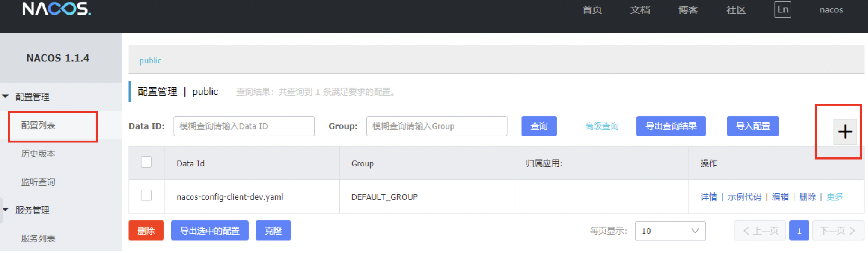Click the NACOS logo
This screenshot has height=253, width=868.
coord(56,9)
